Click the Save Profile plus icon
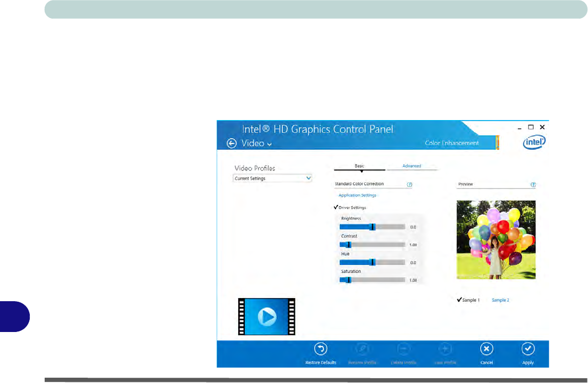 click(x=445, y=349)
